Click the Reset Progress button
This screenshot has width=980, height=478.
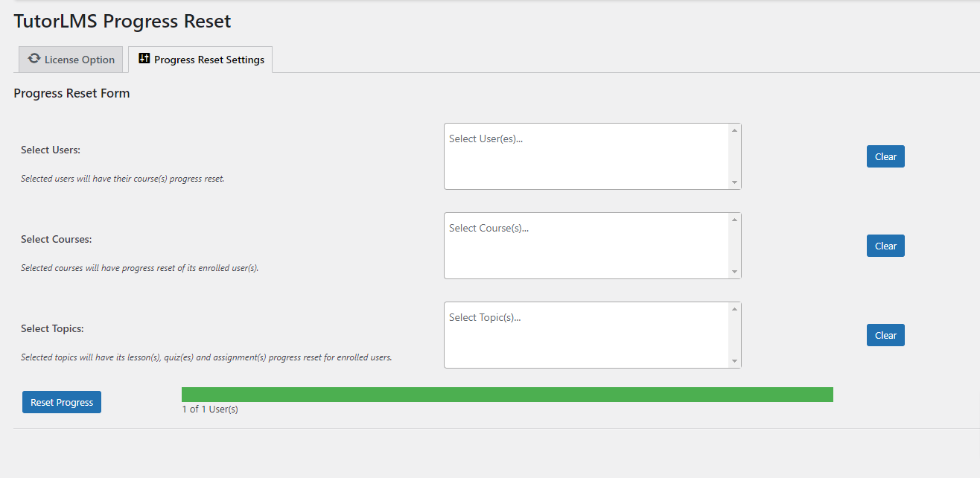point(62,402)
